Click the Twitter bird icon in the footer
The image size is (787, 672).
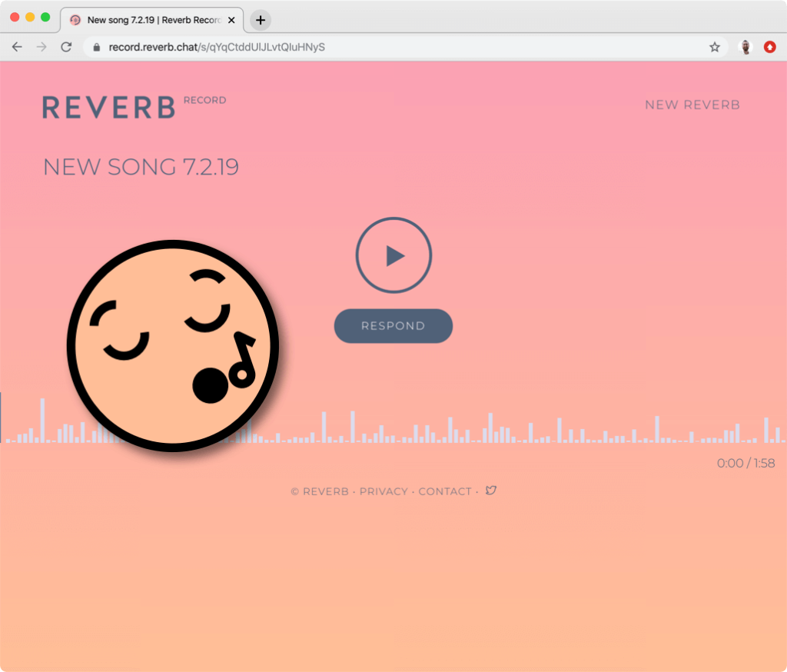tap(491, 491)
